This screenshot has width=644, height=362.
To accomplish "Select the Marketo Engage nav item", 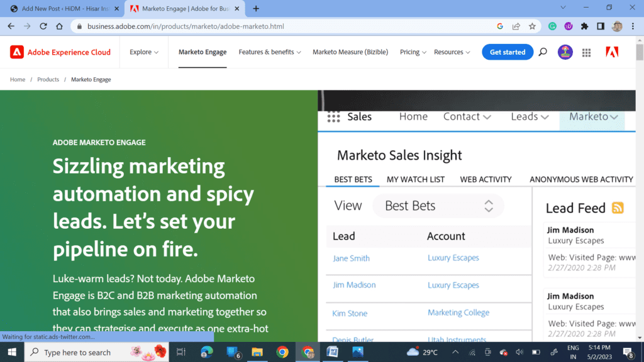I will [203, 52].
